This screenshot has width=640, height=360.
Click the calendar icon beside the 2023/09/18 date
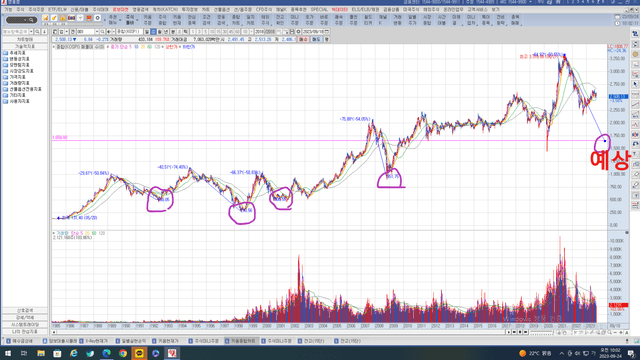pyautogui.click(x=327, y=32)
